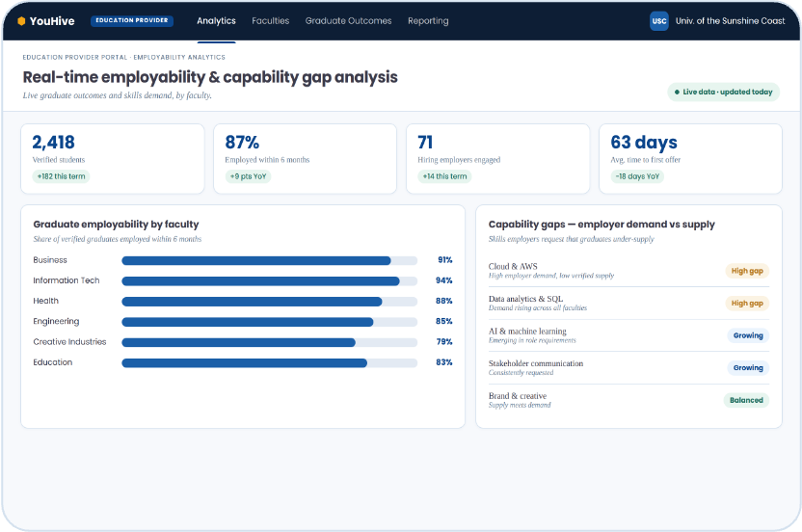Screen dimensions: 802x532
Task: Click the 85% value for Engineering
Action: pos(444,321)
